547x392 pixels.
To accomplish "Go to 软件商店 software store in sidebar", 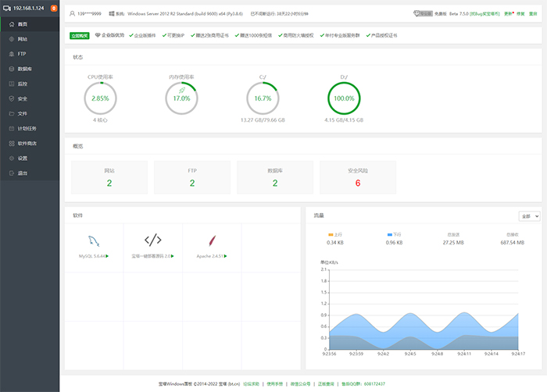I will (27, 143).
